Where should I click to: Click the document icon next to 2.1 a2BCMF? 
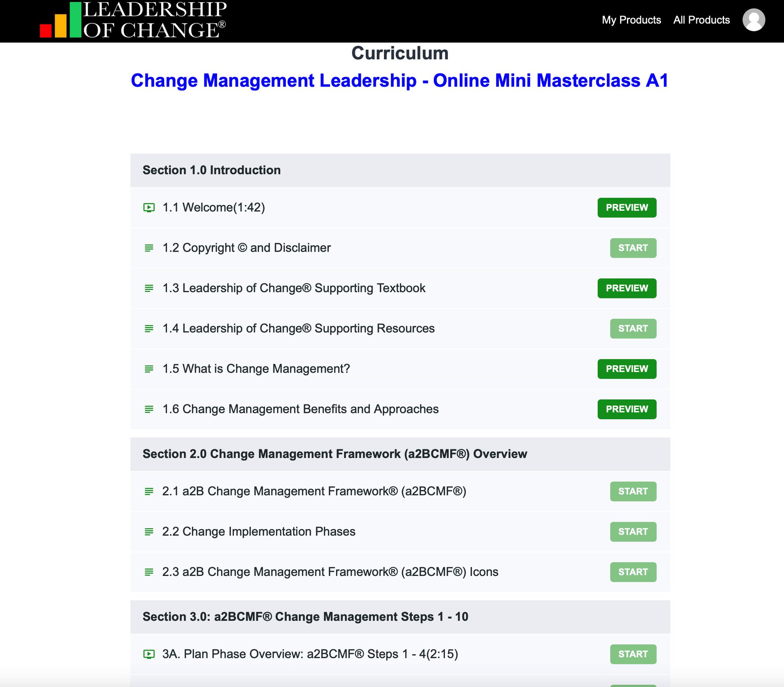click(x=149, y=491)
